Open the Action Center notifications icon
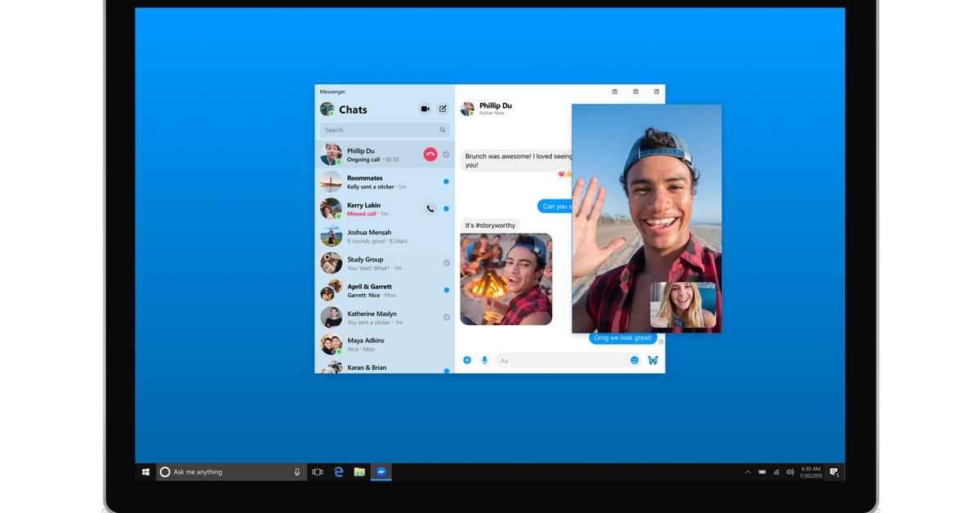Viewport: 980px width, 513px height. pos(834,472)
